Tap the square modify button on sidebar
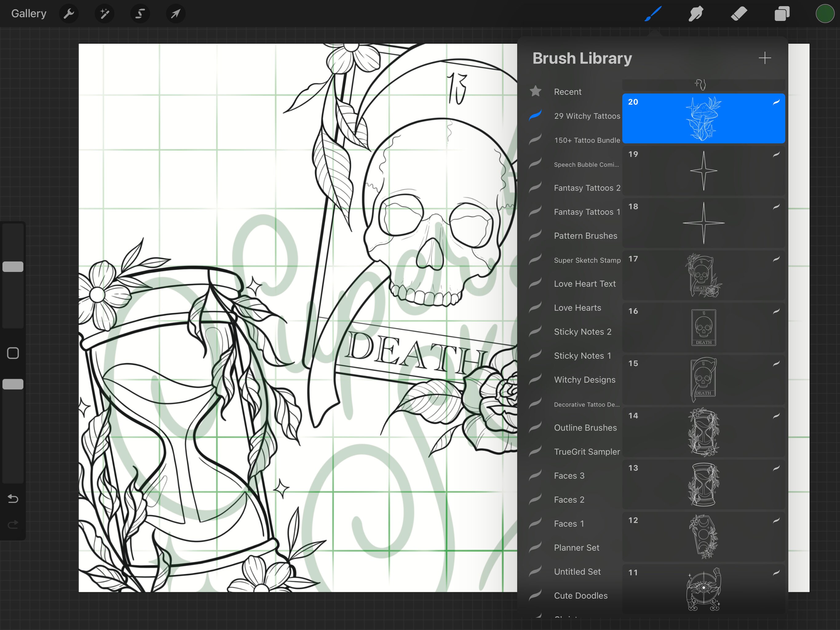 click(x=13, y=353)
